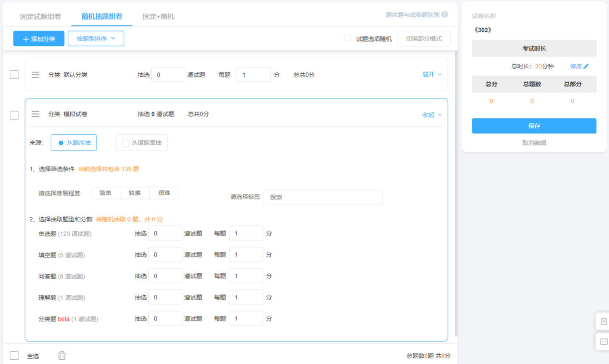Collapse the 模拟试卷 section with 收起
The image size is (609, 364).
pyautogui.click(x=432, y=115)
